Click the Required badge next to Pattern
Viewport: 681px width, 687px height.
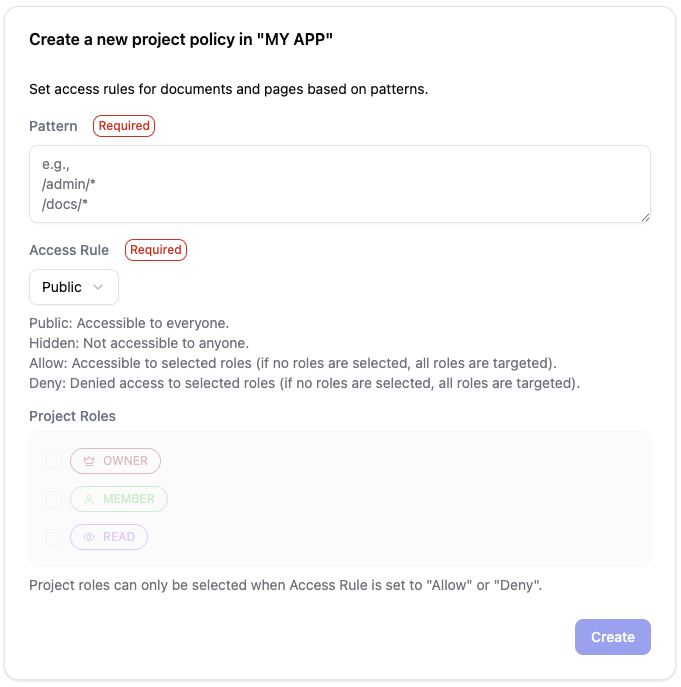pos(124,126)
